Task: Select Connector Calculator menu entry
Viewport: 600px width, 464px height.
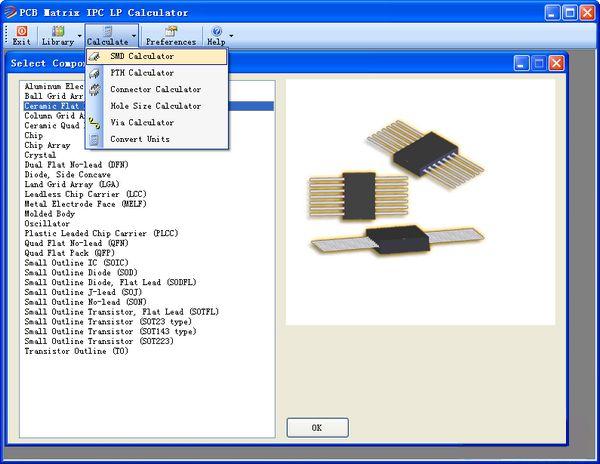Action: point(157,90)
